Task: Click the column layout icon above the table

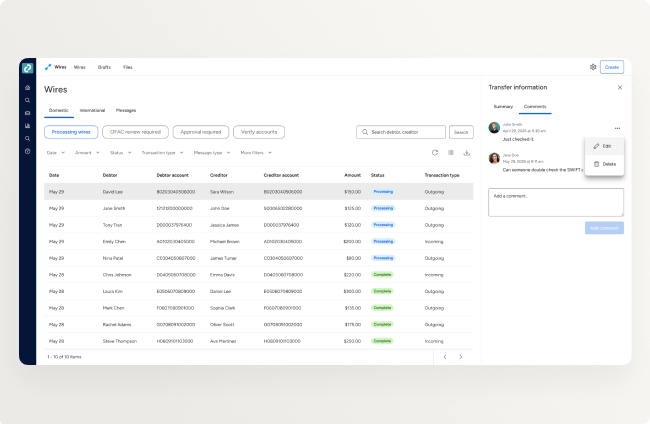Action: point(451,153)
